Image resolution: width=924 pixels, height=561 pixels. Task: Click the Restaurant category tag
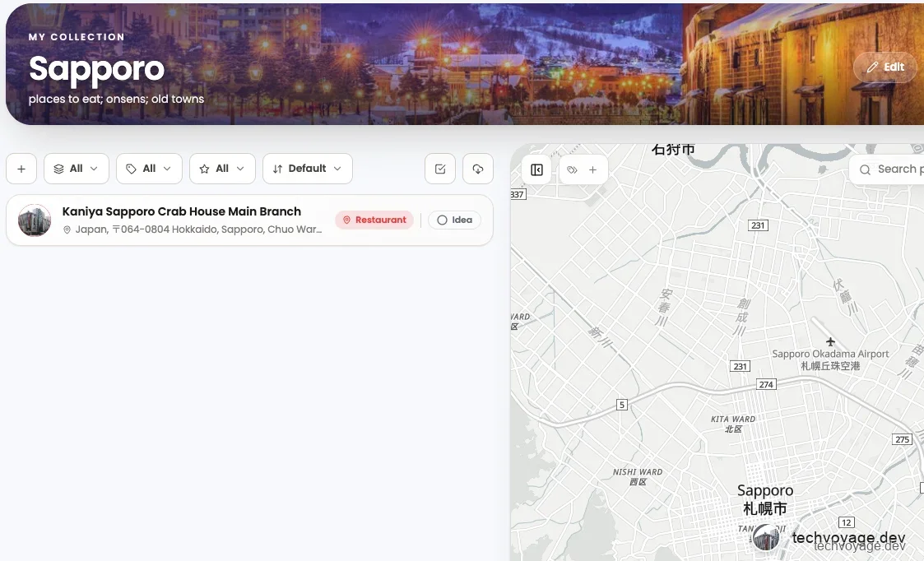374,220
